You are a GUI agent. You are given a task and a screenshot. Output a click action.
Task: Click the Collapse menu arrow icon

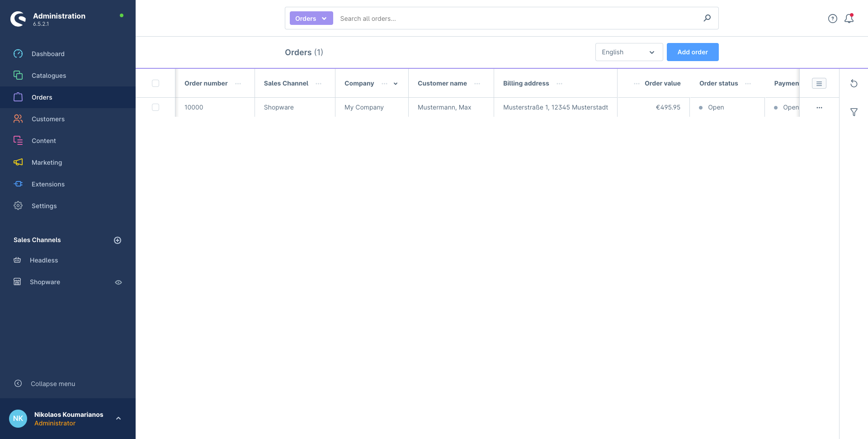click(x=18, y=383)
